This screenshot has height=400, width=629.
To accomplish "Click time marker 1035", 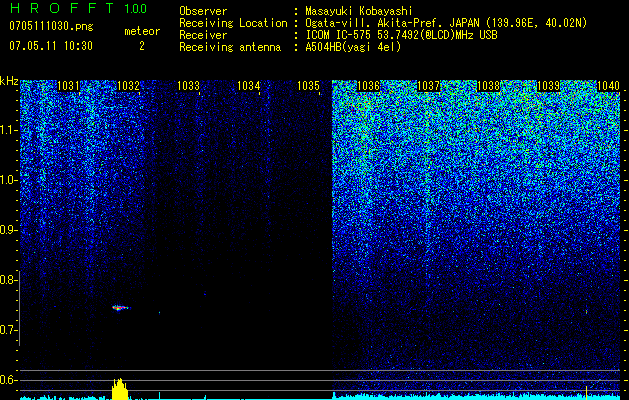I will click(308, 86).
